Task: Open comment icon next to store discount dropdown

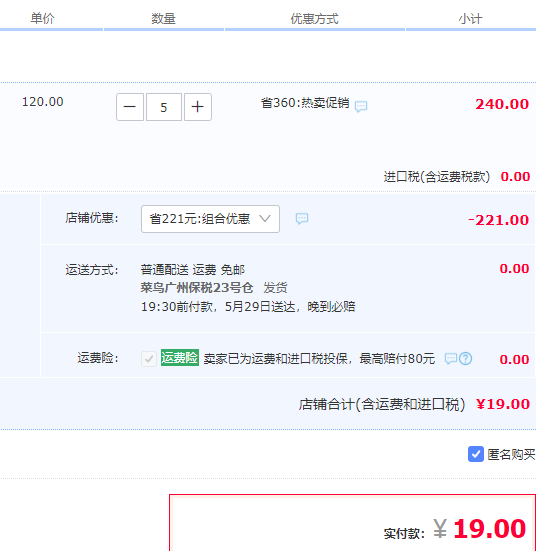Action: coord(302,219)
